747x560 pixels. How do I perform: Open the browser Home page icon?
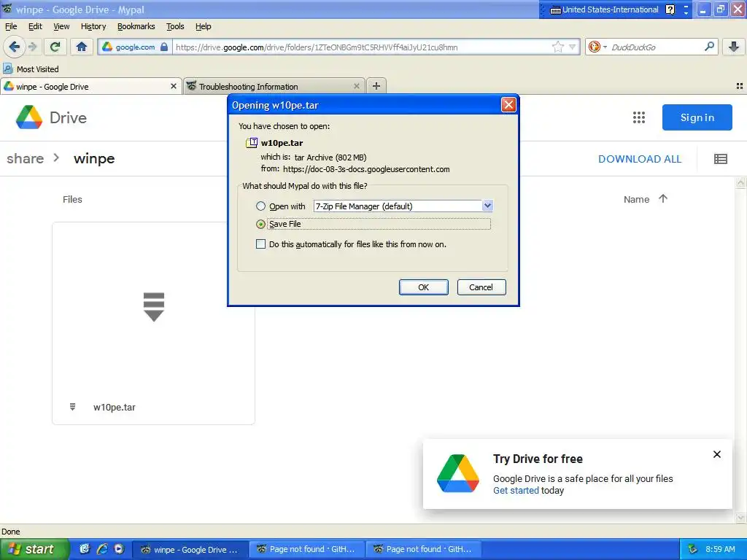tap(82, 47)
